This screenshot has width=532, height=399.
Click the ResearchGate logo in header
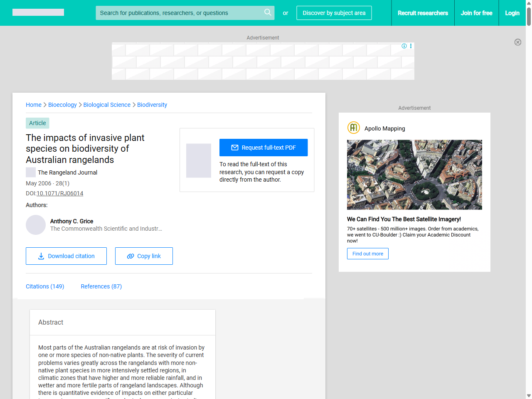tap(38, 12)
